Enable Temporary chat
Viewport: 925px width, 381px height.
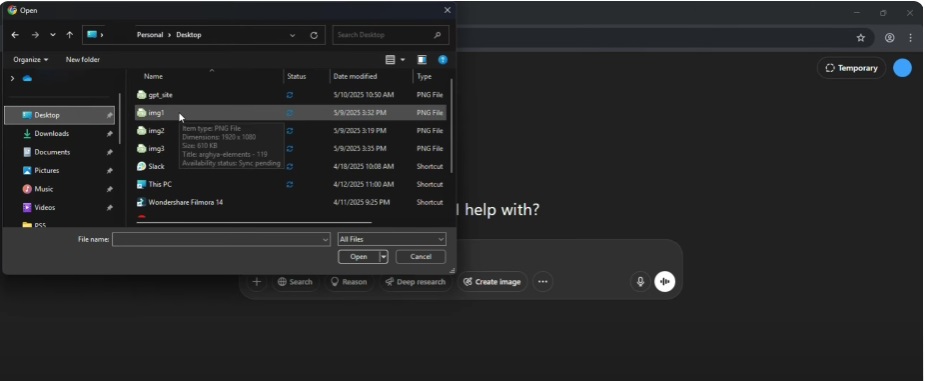click(851, 68)
